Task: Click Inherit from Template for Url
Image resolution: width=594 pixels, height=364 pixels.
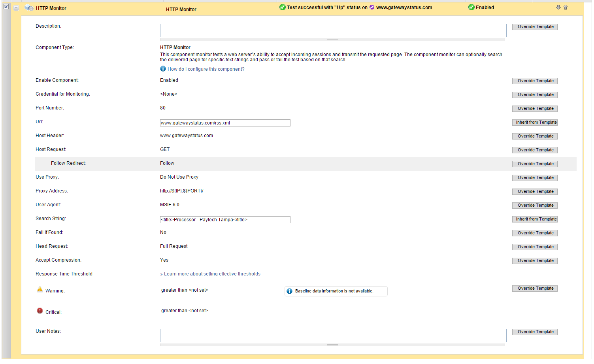Action: [x=535, y=123]
